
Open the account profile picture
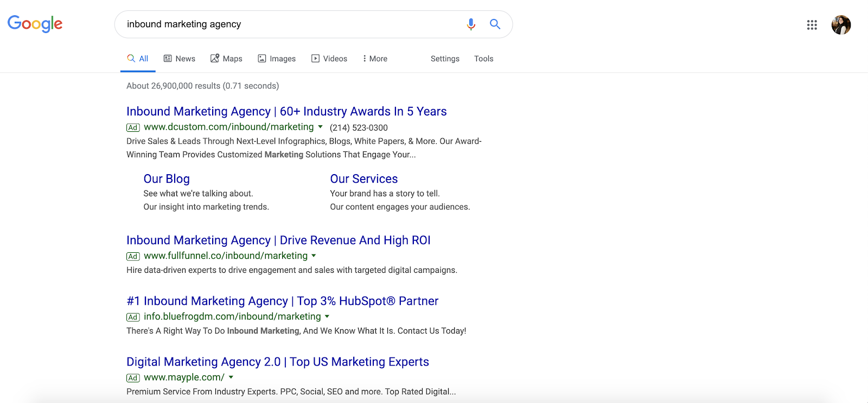pyautogui.click(x=841, y=24)
